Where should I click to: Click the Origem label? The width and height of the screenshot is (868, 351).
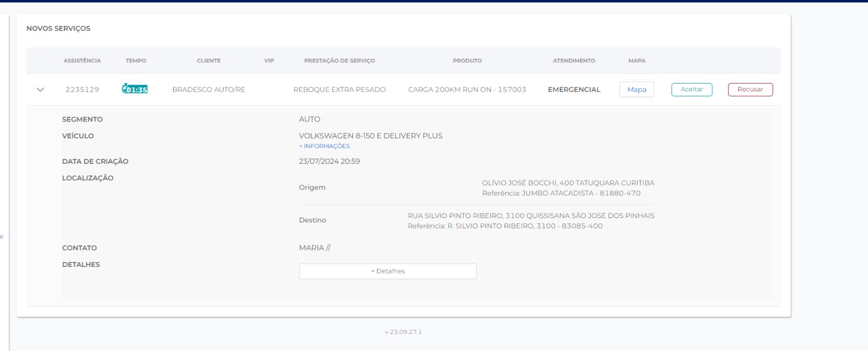pyautogui.click(x=312, y=188)
